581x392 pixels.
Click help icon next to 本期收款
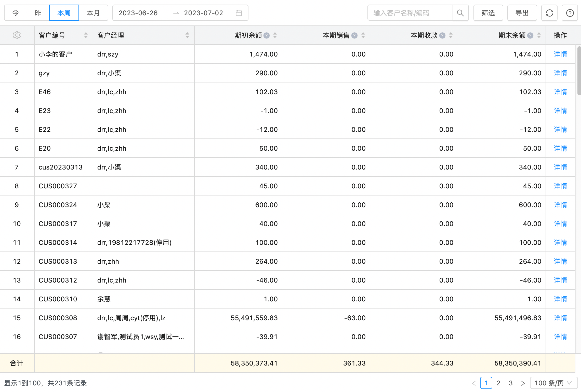tap(442, 35)
